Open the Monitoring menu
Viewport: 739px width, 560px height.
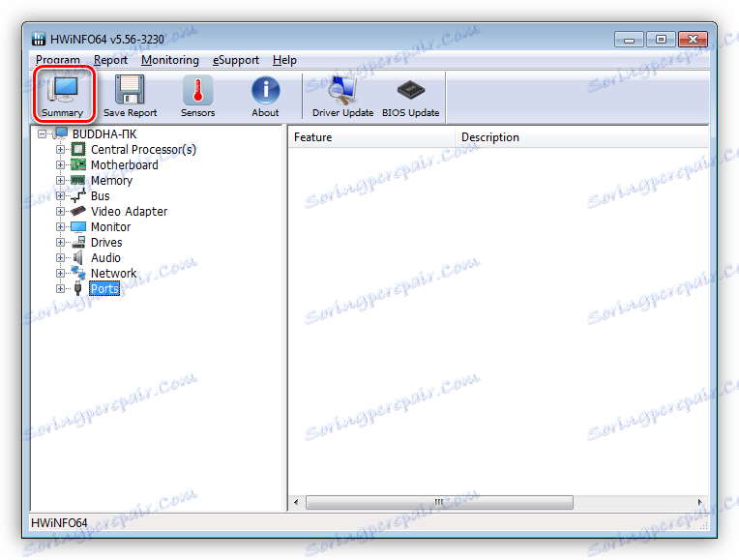(x=169, y=60)
